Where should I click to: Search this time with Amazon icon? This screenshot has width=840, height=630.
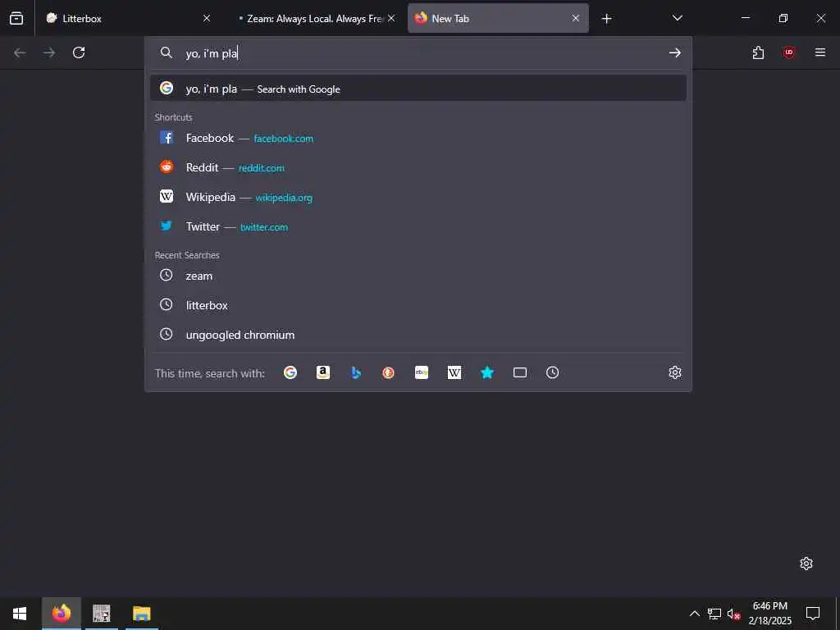click(323, 372)
